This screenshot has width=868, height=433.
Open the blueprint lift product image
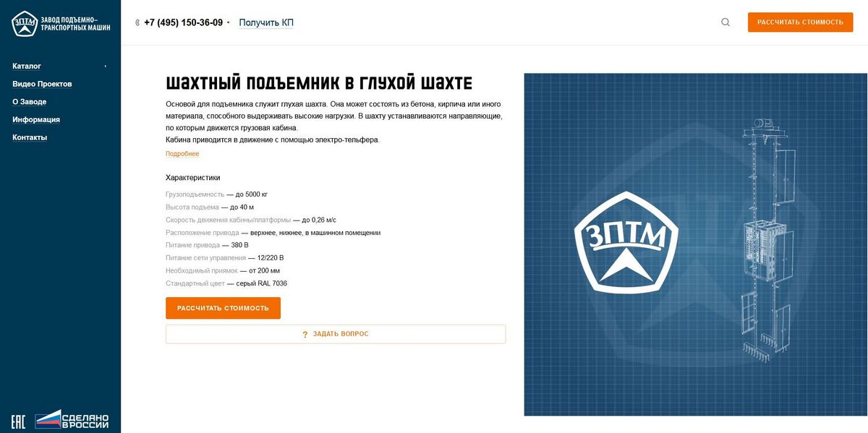[x=695, y=244]
